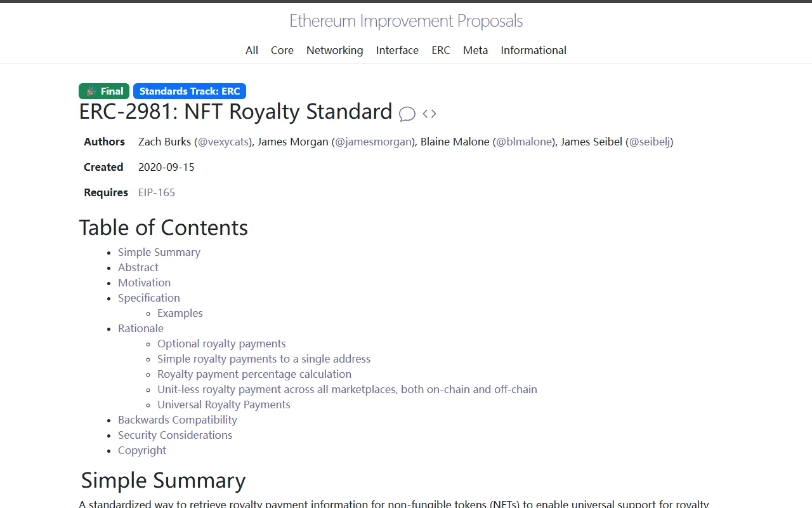Jump to Simple Summary in contents
Screen dimensions: 812x508
pos(159,252)
